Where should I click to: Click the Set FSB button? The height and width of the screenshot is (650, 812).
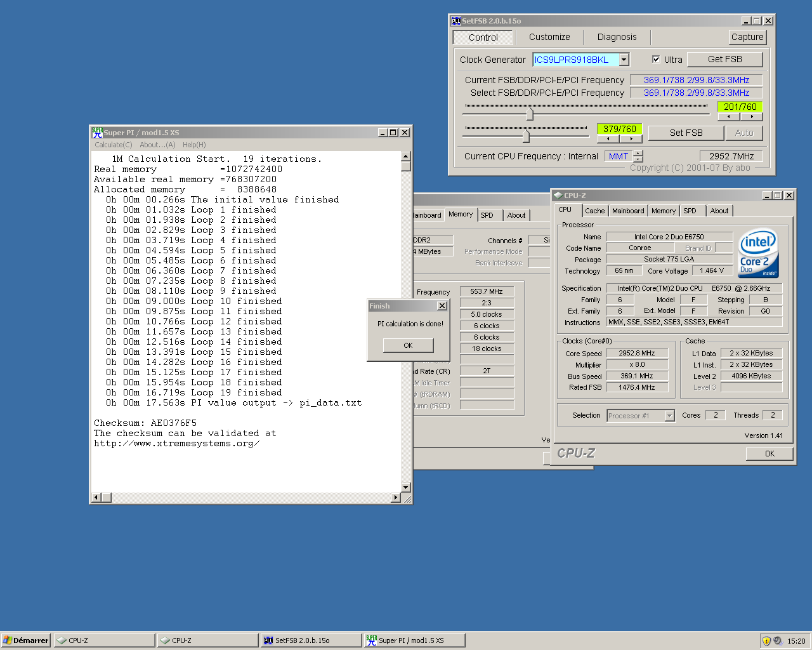[686, 133]
